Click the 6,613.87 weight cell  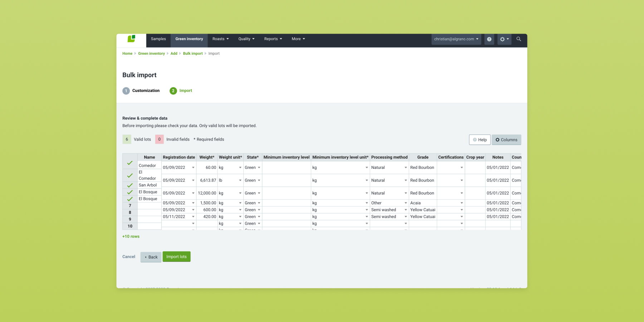[x=207, y=180]
